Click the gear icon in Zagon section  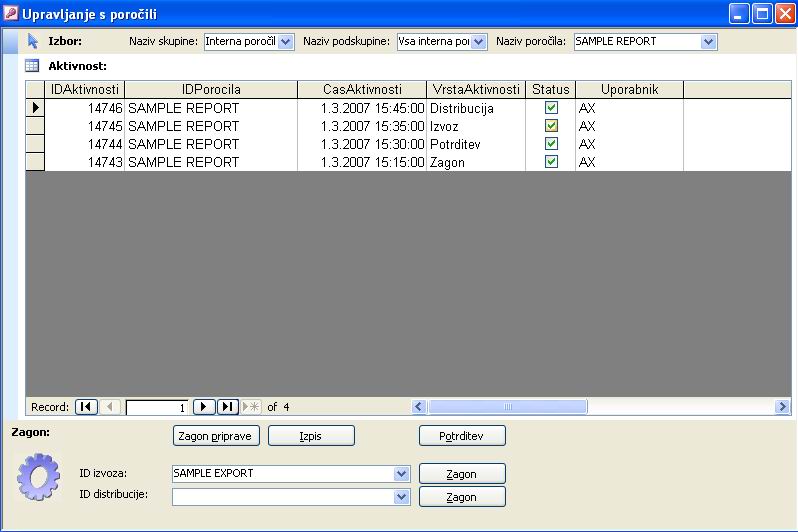(x=39, y=476)
